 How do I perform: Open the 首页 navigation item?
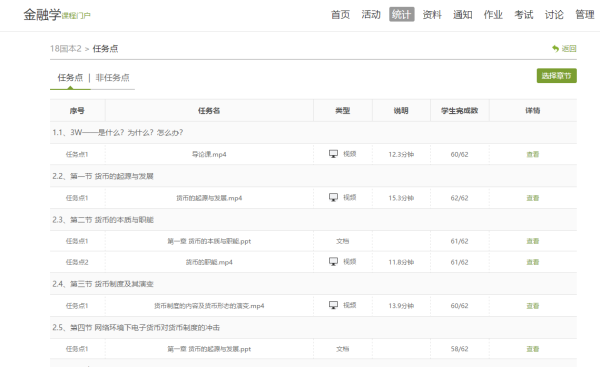(340, 15)
